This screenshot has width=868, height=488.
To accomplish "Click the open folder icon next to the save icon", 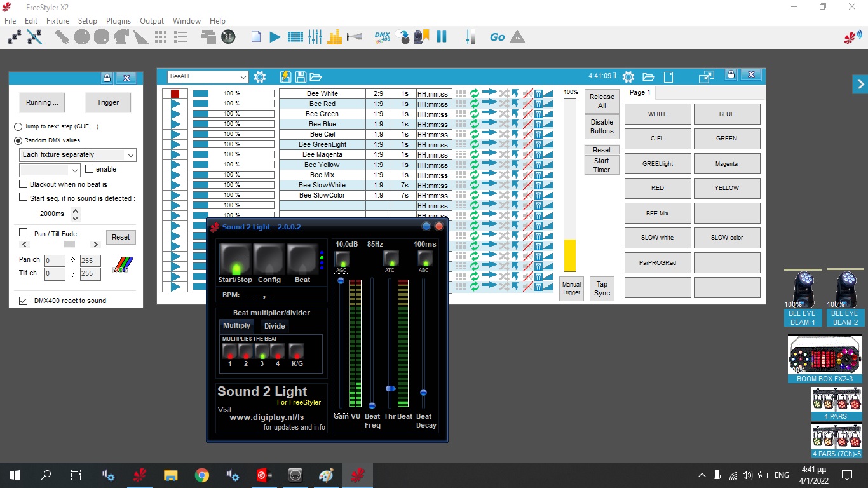I will point(316,77).
